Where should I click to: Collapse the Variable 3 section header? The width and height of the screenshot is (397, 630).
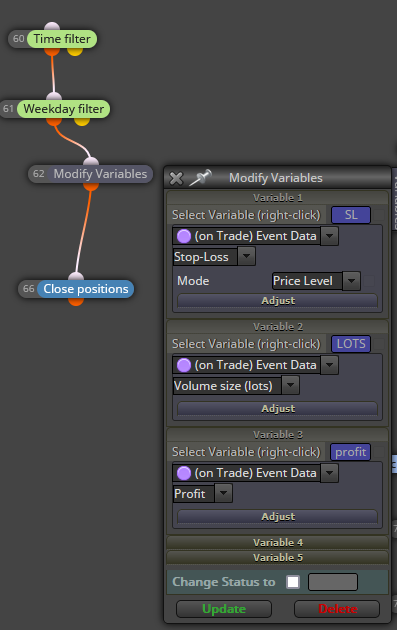pos(278,435)
